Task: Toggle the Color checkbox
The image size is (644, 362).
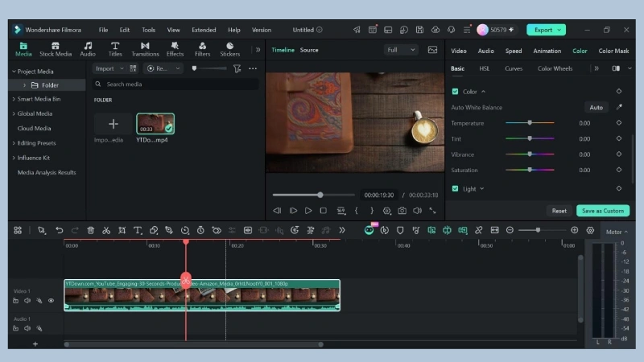Action: [455, 92]
